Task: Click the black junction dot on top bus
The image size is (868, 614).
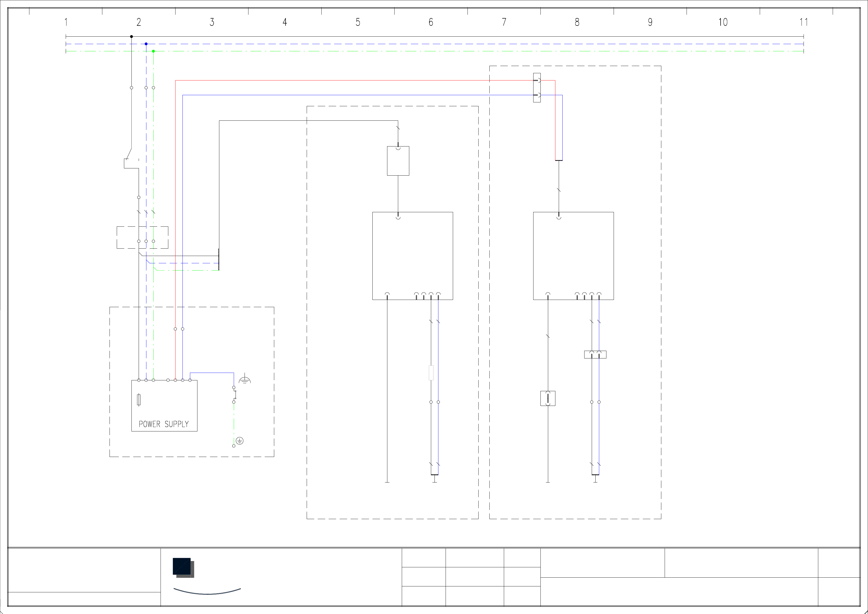Action: (x=131, y=37)
